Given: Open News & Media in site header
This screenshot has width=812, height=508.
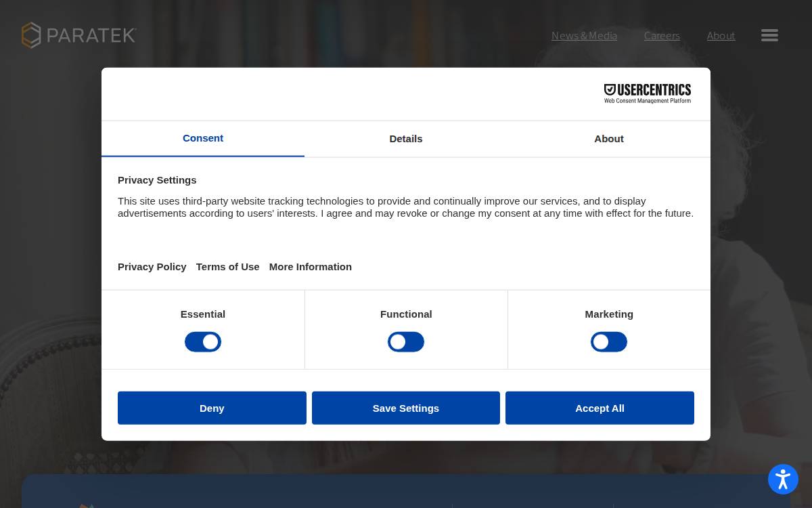Looking at the screenshot, I should 584,36.
